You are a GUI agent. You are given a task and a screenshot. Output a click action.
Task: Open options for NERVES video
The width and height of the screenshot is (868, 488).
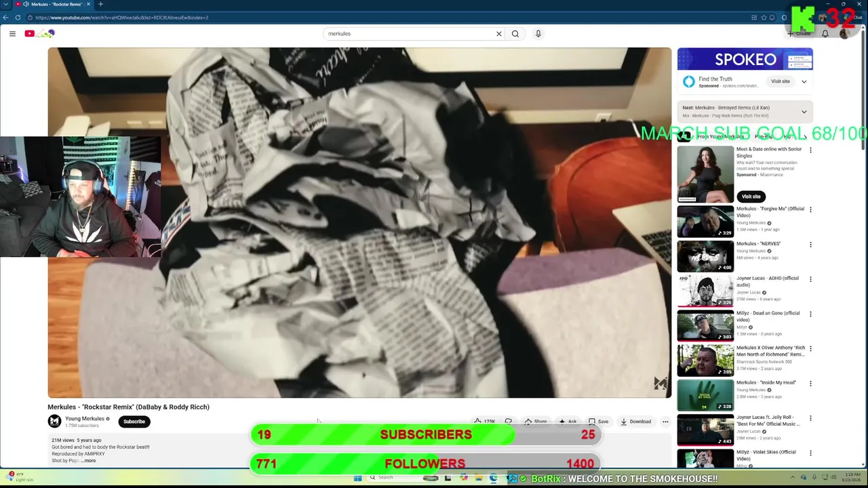coord(810,245)
